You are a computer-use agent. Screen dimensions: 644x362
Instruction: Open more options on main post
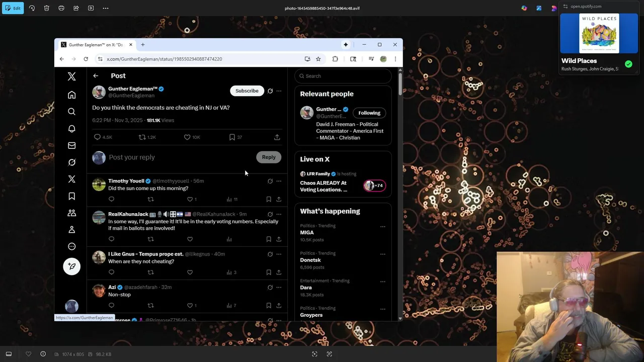279,91
